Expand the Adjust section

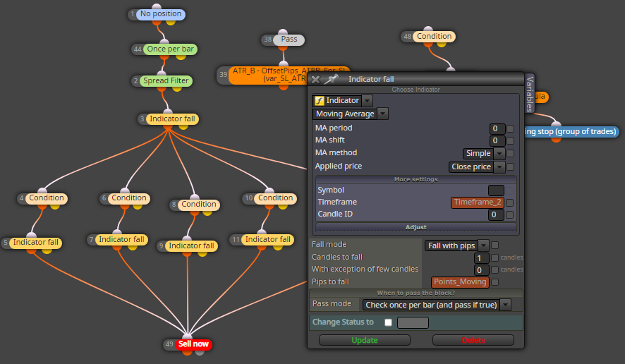[x=415, y=227]
